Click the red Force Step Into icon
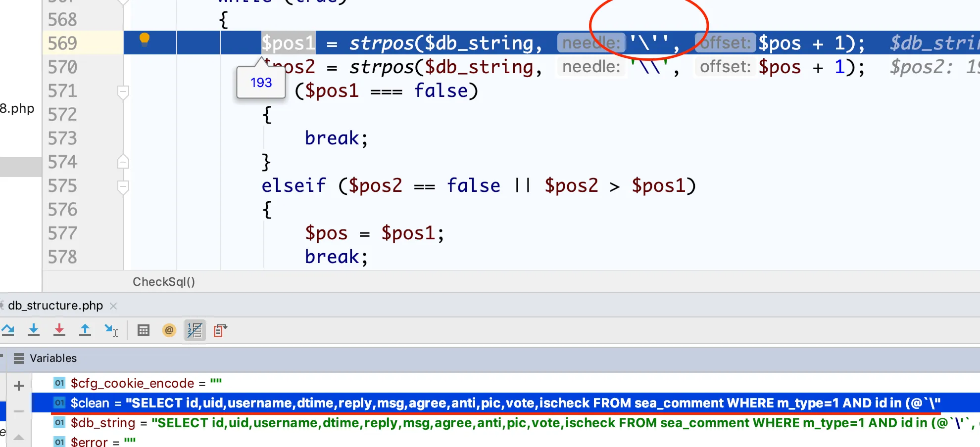Image resolution: width=980 pixels, height=447 pixels. tap(59, 330)
